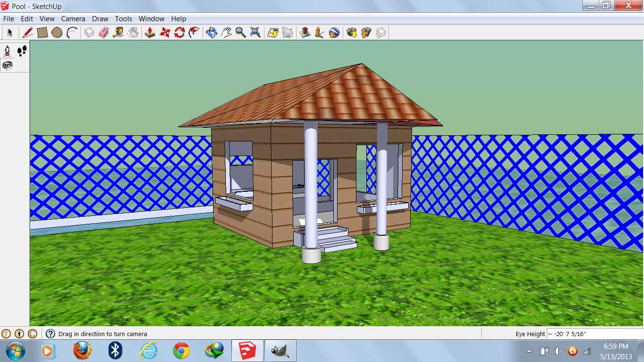
Task: Open the Draw menu
Action: point(100,19)
